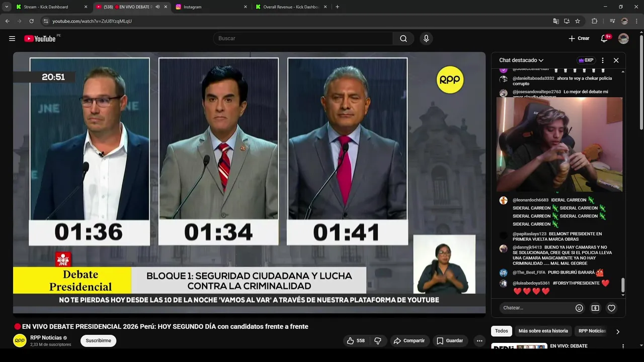This screenshot has width=644, height=362.
Task: Save the video with Guardar
Action: click(x=450, y=341)
